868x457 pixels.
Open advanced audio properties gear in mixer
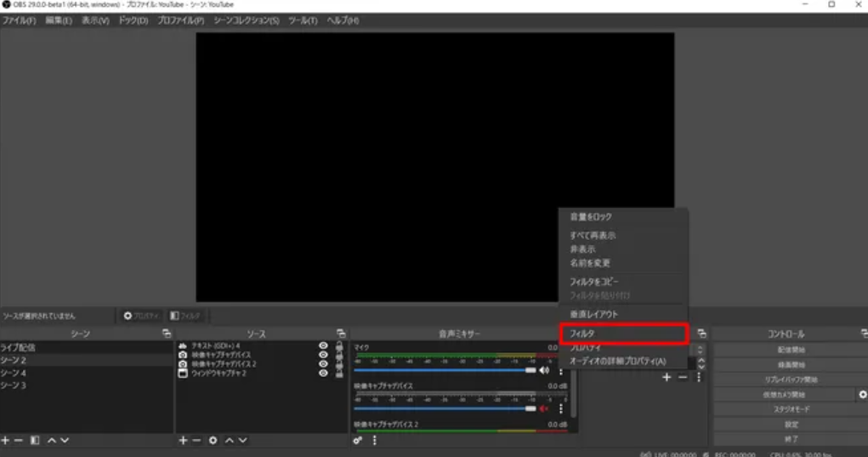[x=358, y=440]
